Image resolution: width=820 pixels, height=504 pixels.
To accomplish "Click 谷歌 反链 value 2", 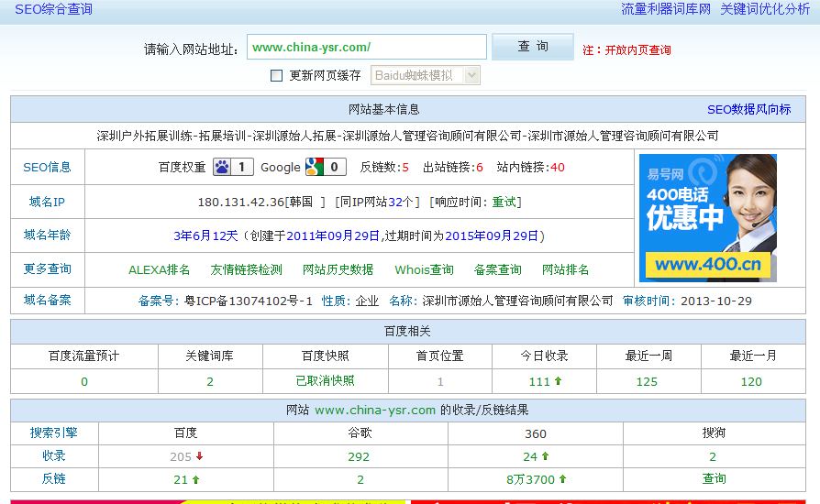I will (x=360, y=480).
